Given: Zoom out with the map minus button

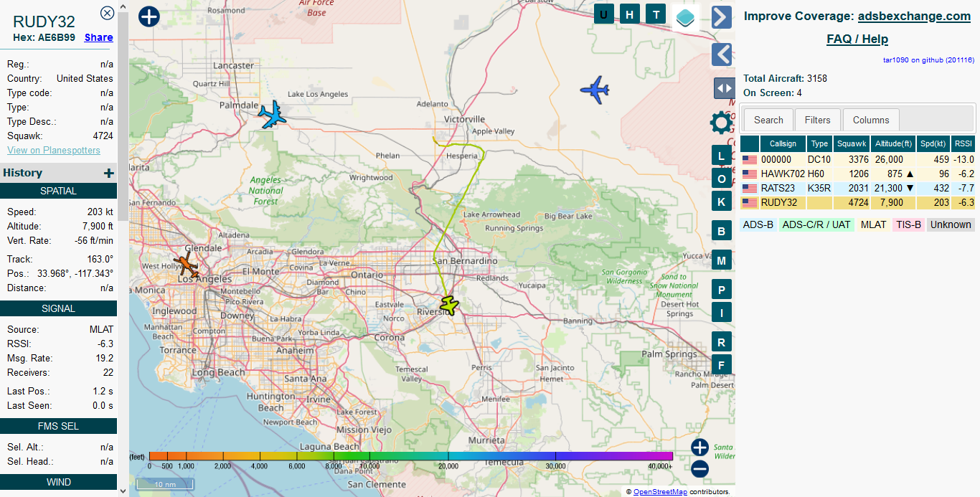Looking at the screenshot, I should point(699,469).
